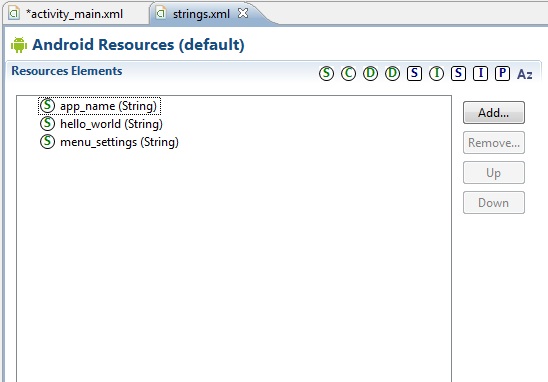Toggle the first blue square S Style filter
The width and height of the screenshot is (548, 382).
[x=414, y=73]
